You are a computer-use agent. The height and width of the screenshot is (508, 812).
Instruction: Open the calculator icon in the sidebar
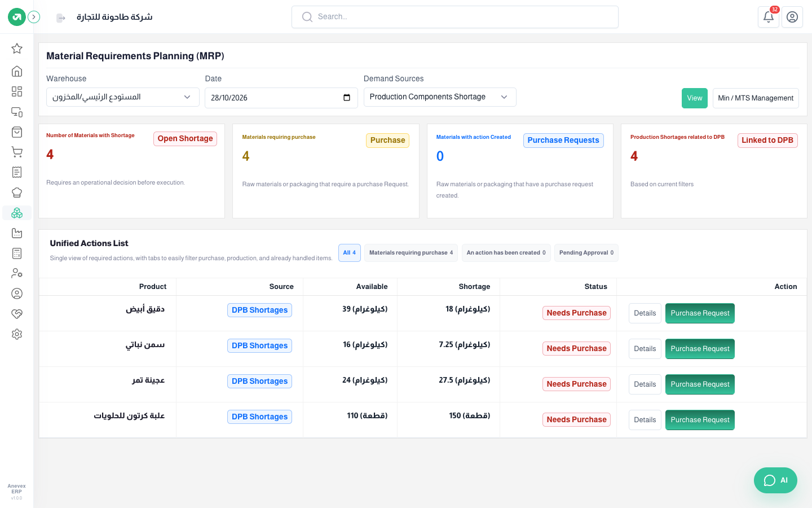[x=17, y=253]
